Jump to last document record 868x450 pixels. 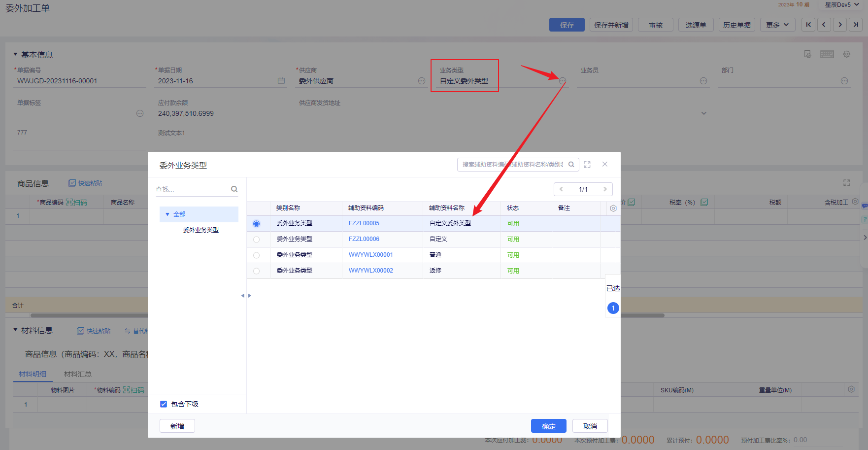pyautogui.click(x=856, y=25)
